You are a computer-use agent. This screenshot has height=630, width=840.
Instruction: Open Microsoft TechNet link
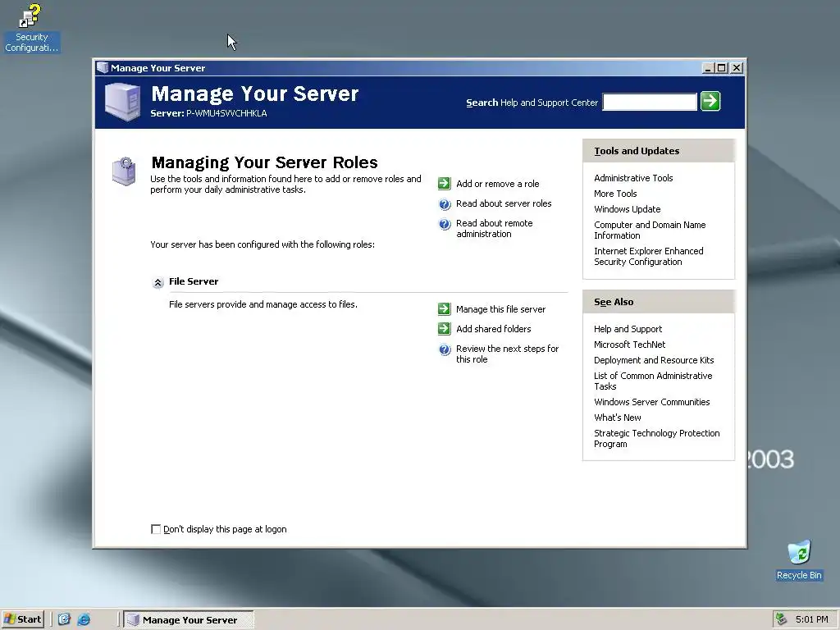click(629, 345)
